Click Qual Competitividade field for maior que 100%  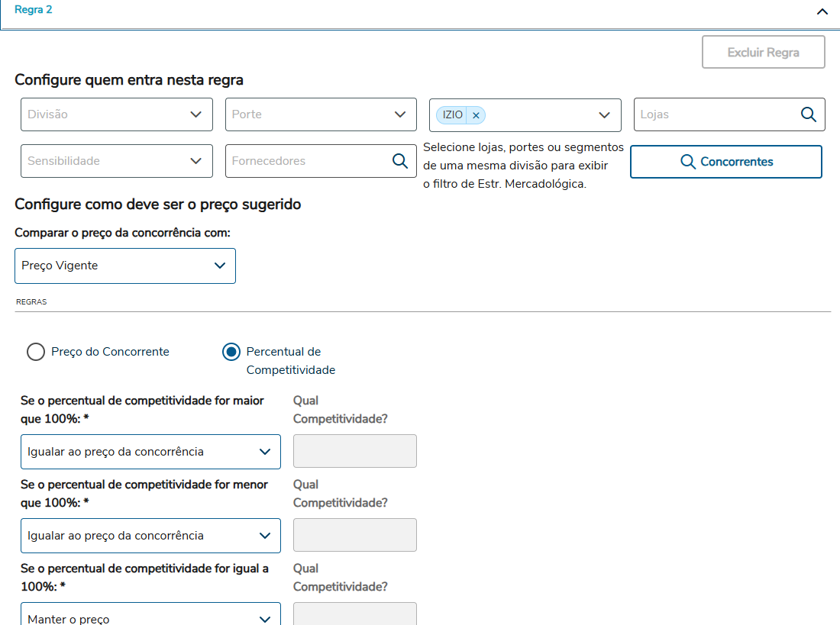354,451
